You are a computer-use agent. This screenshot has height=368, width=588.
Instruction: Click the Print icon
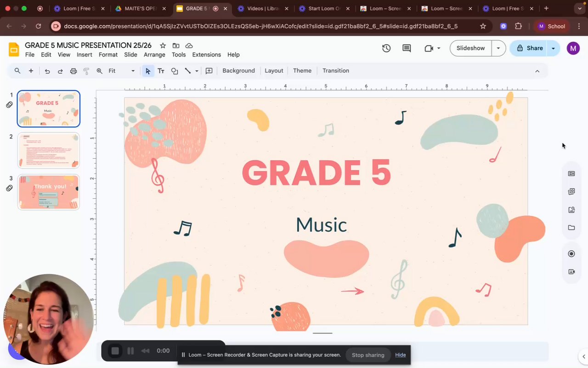pos(73,71)
